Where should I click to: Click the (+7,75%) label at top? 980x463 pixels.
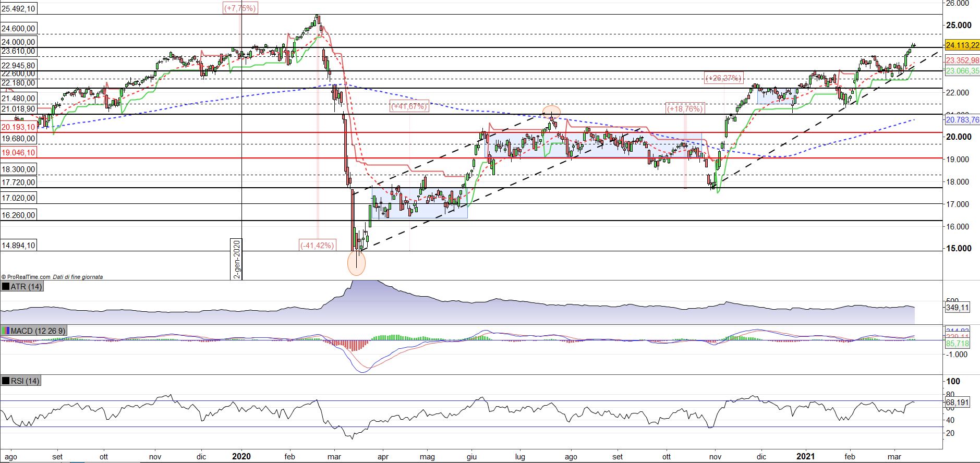pyautogui.click(x=240, y=8)
